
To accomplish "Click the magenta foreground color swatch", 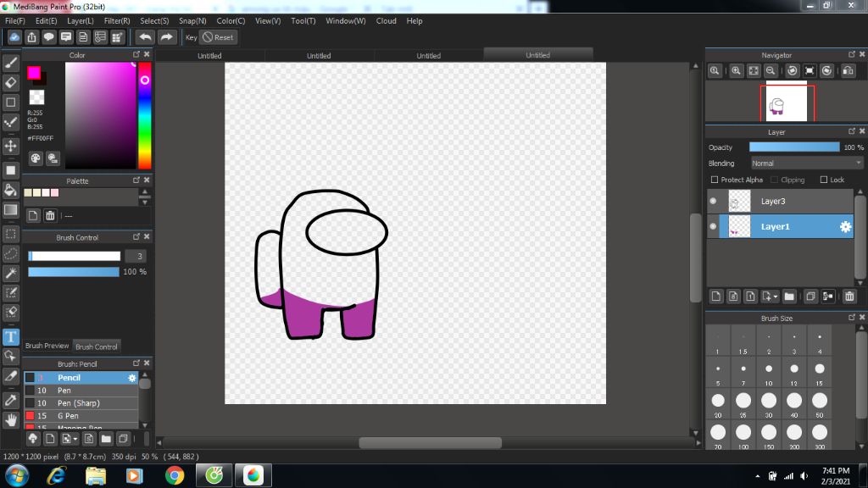I will point(34,73).
